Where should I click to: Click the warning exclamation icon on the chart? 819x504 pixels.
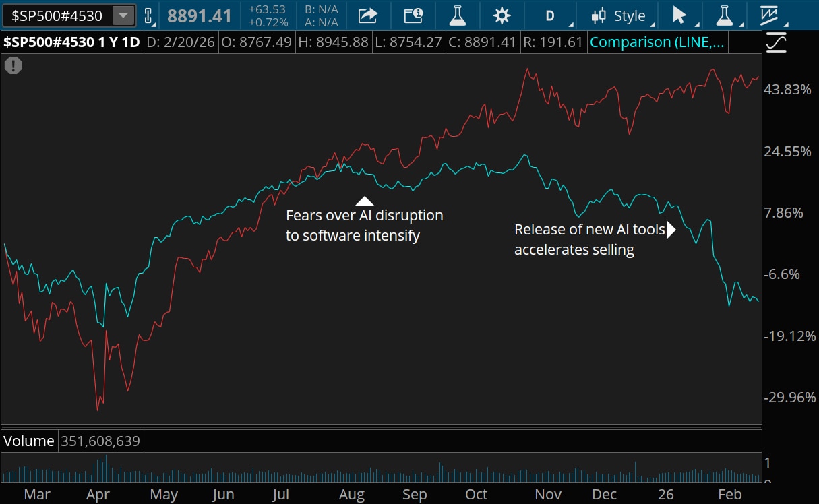click(x=13, y=65)
